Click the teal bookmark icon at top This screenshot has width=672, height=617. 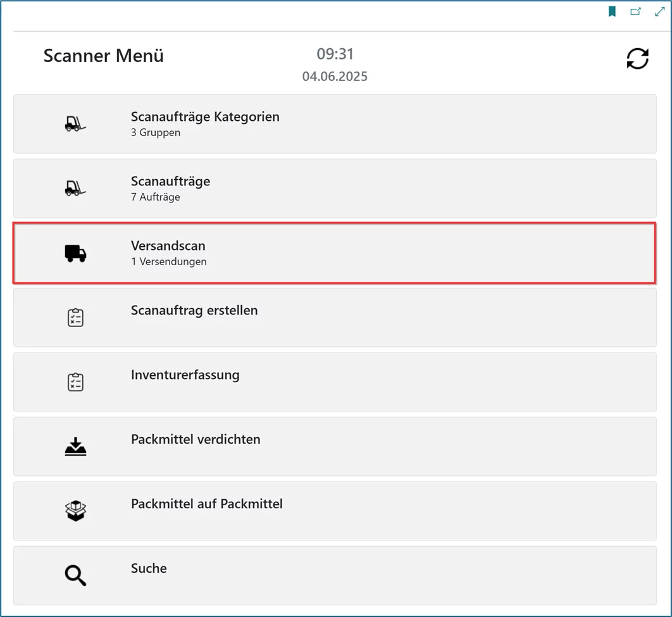click(612, 11)
